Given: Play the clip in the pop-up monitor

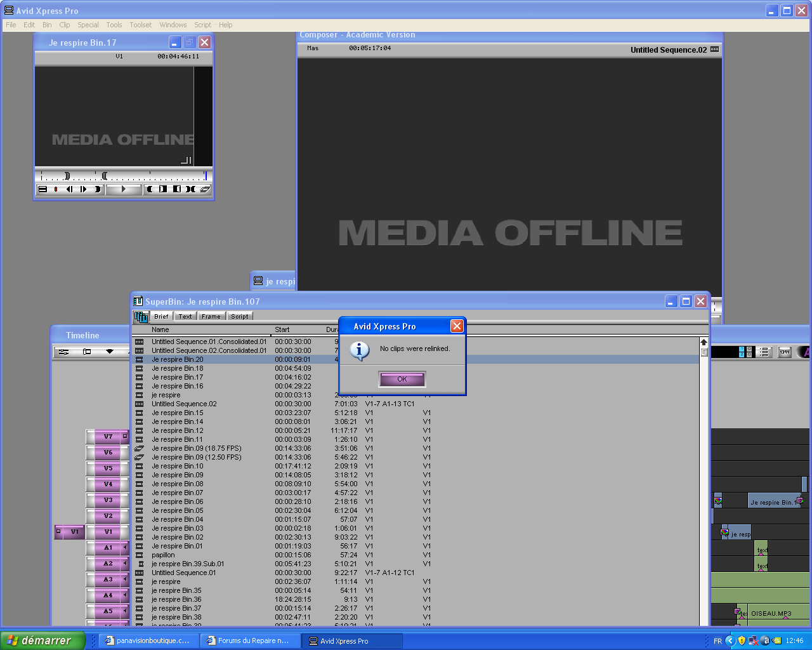Looking at the screenshot, I should 123,189.
